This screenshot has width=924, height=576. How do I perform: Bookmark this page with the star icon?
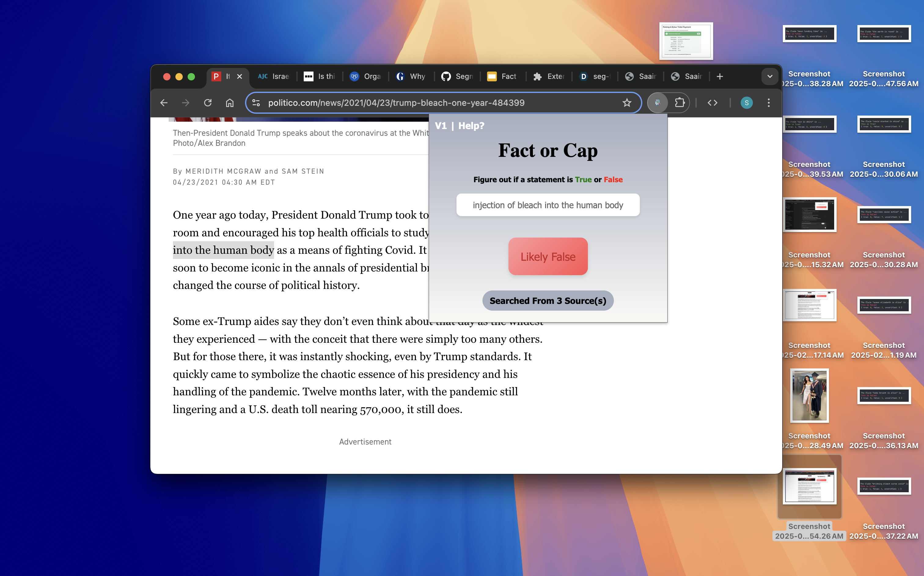[627, 103]
